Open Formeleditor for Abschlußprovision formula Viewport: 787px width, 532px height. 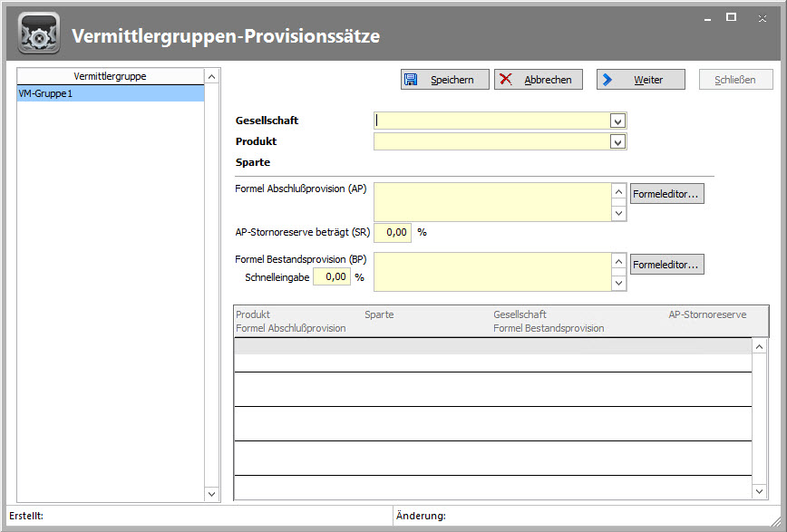tap(666, 193)
